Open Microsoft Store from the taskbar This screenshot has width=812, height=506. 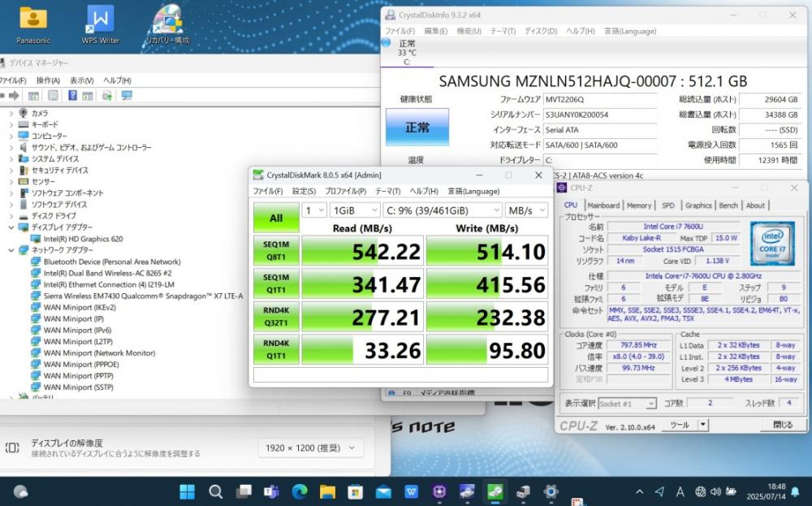(356, 491)
